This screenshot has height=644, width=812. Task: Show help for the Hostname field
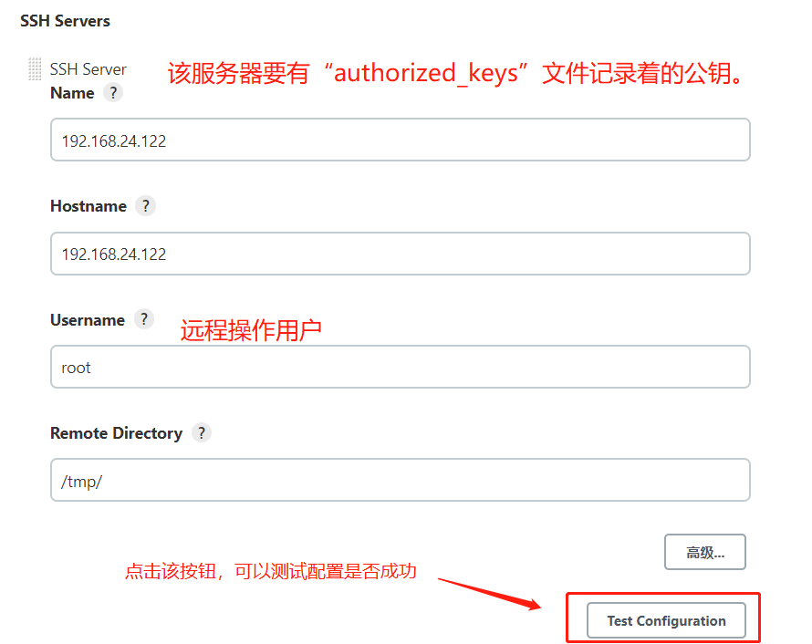[x=145, y=206]
